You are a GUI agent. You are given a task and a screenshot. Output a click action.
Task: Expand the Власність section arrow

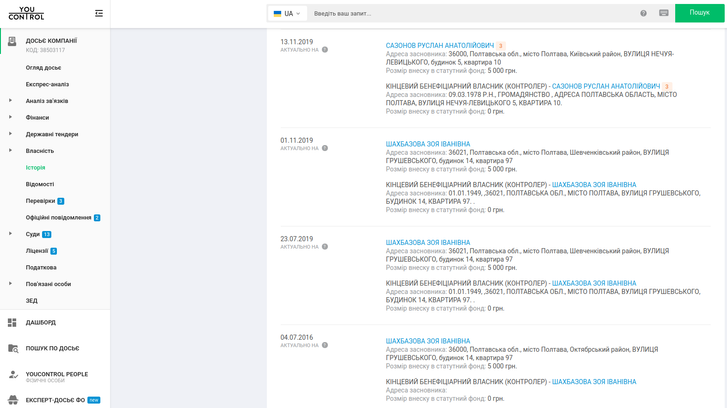pos(10,151)
